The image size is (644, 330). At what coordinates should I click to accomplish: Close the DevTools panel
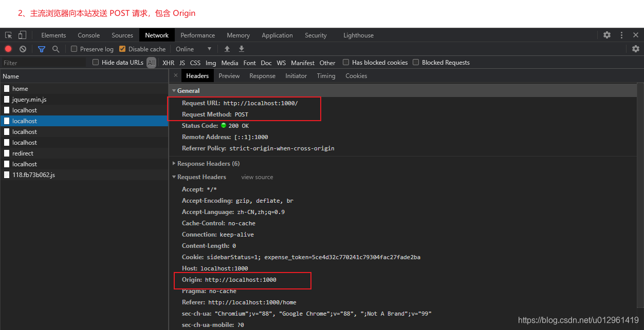click(636, 35)
